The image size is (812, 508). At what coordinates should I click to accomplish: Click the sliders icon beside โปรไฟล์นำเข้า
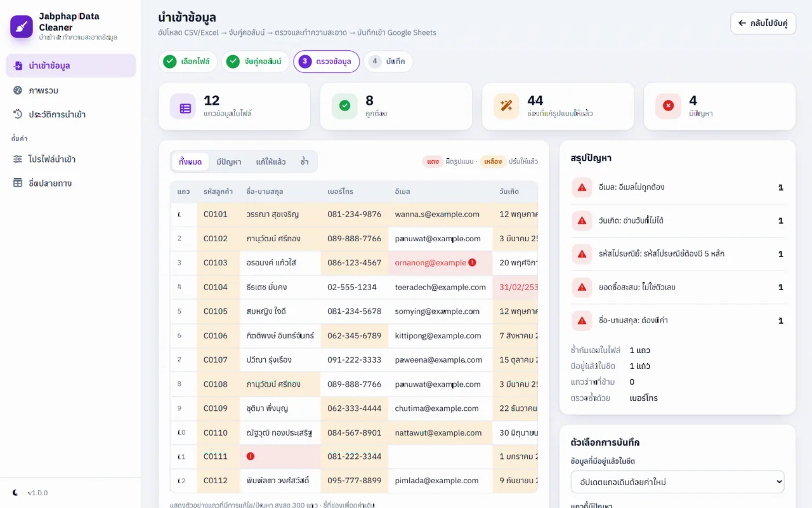click(18, 159)
